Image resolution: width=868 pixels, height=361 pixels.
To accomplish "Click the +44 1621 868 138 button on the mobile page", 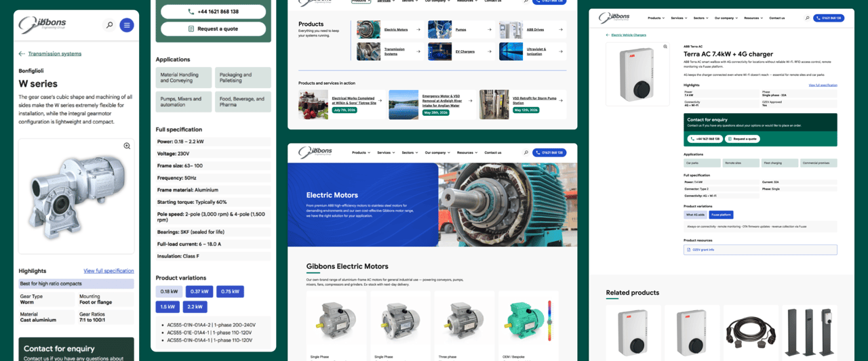I will 214,12.
